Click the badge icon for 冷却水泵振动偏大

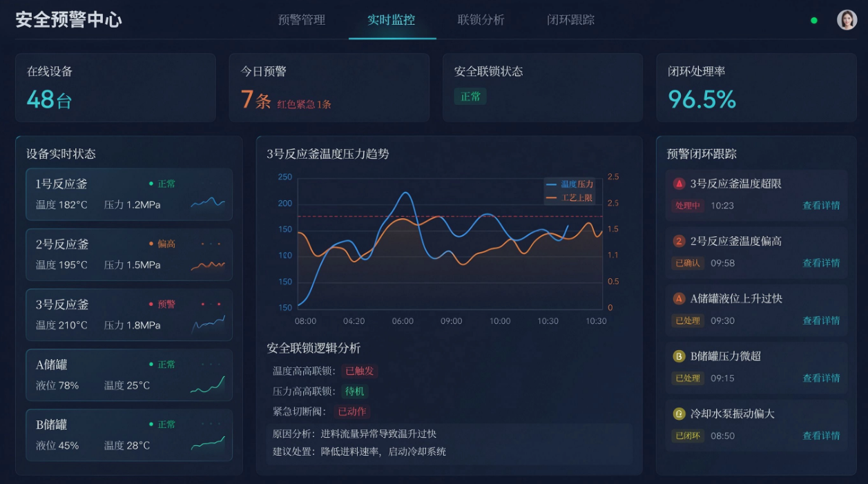(x=679, y=414)
